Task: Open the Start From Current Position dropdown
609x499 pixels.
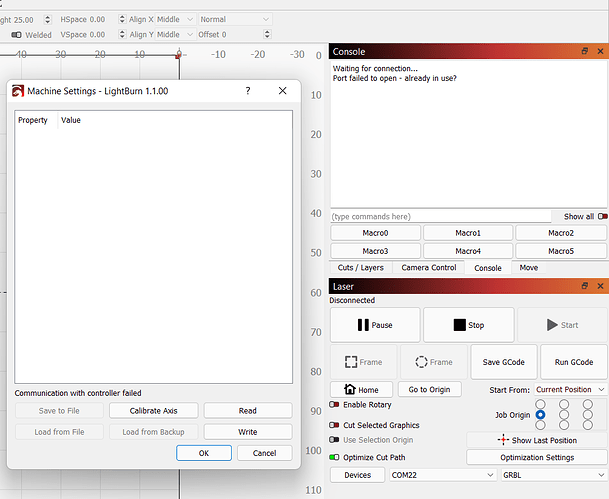Action: (570, 389)
